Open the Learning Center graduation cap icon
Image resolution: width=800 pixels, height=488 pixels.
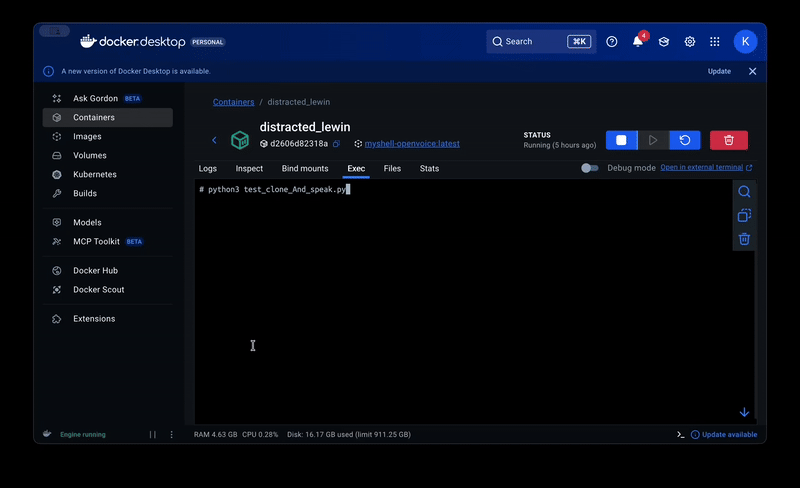click(664, 41)
